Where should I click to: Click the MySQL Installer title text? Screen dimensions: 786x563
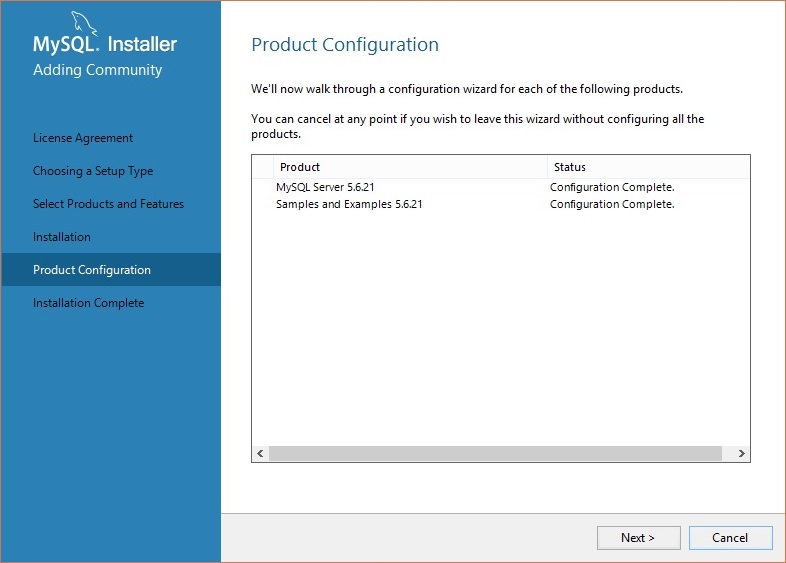point(105,44)
